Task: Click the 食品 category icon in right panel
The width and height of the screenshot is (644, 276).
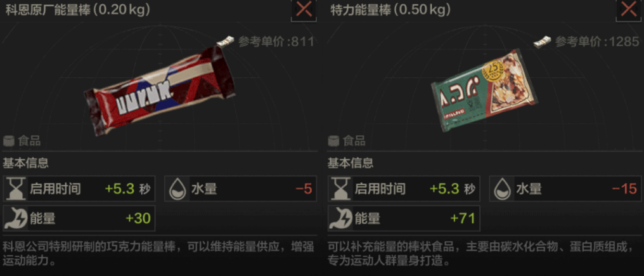Action: (333, 141)
